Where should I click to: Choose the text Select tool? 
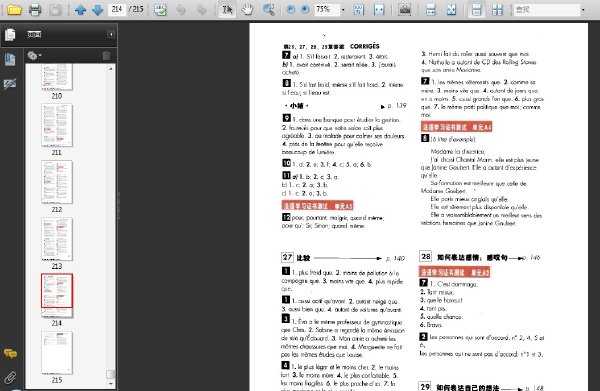pyautogui.click(x=227, y=10)
